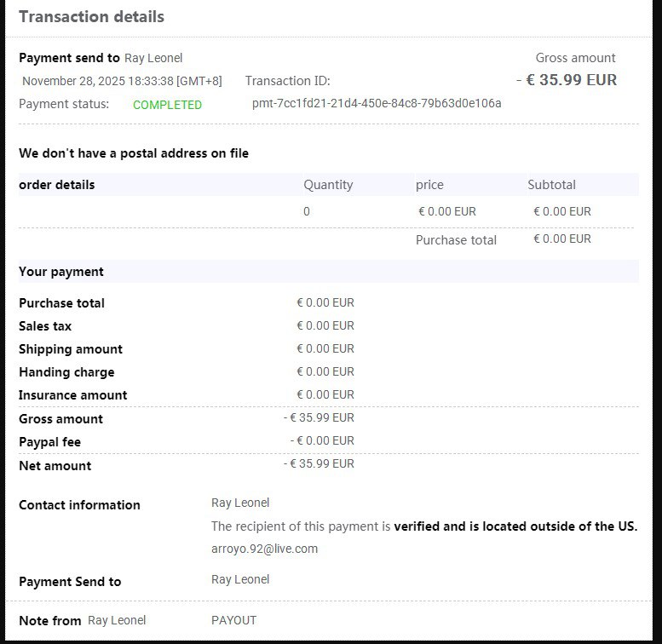The image size is (662, 644).
Task: Click the Your payment section header
Action: pos(60,272)
